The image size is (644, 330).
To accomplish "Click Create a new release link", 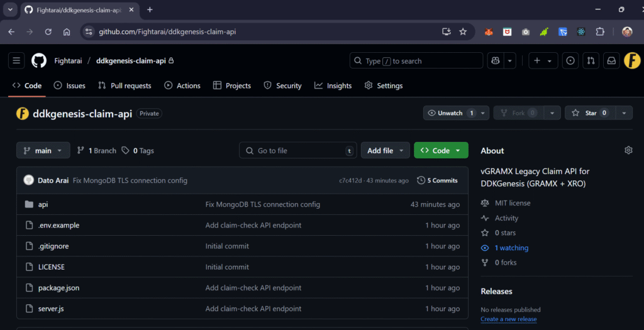I will [508, 319].
